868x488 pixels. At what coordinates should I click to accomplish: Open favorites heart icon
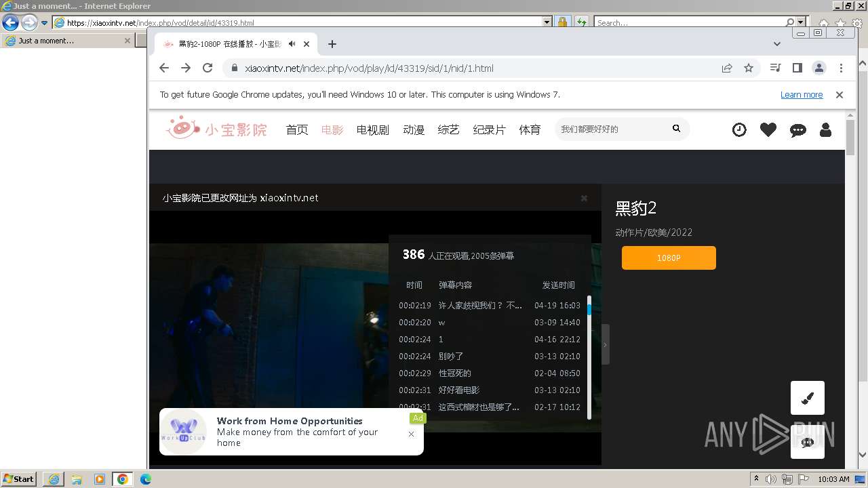768,129
